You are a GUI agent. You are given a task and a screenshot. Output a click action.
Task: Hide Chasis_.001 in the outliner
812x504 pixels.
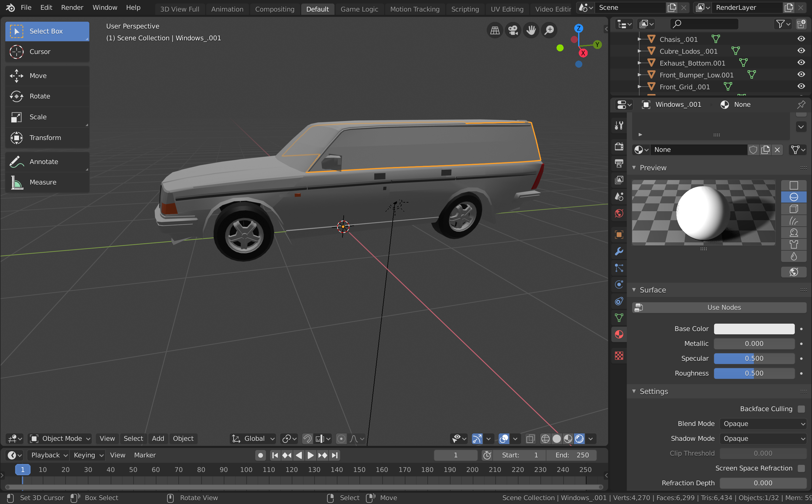point(801,39)
